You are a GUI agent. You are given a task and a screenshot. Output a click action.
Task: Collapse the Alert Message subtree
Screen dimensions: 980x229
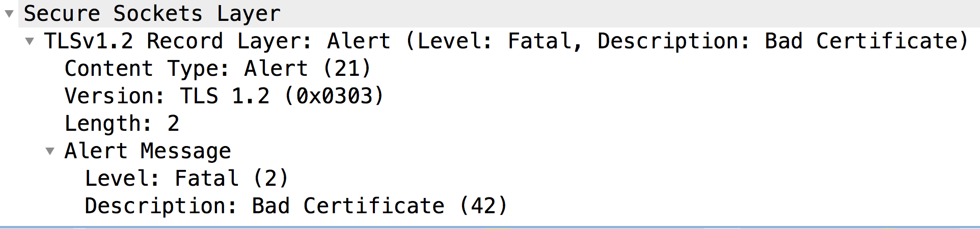click(x=50, y=151)
